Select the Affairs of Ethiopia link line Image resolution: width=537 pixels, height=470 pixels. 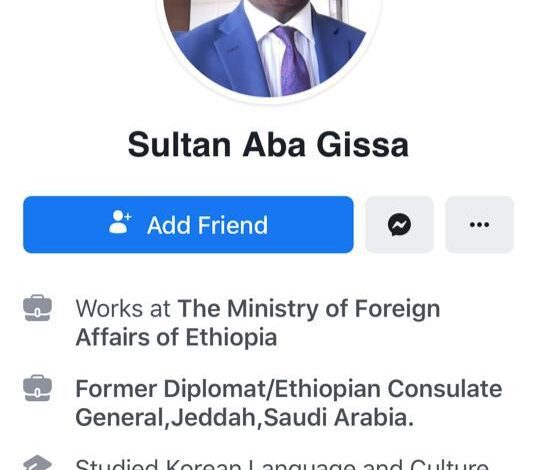click(x=176, y=337)
